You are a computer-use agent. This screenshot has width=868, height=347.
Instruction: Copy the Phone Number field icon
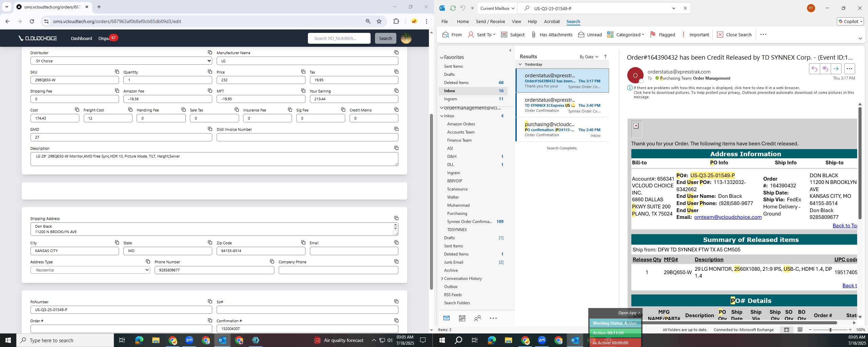[272, 261]
